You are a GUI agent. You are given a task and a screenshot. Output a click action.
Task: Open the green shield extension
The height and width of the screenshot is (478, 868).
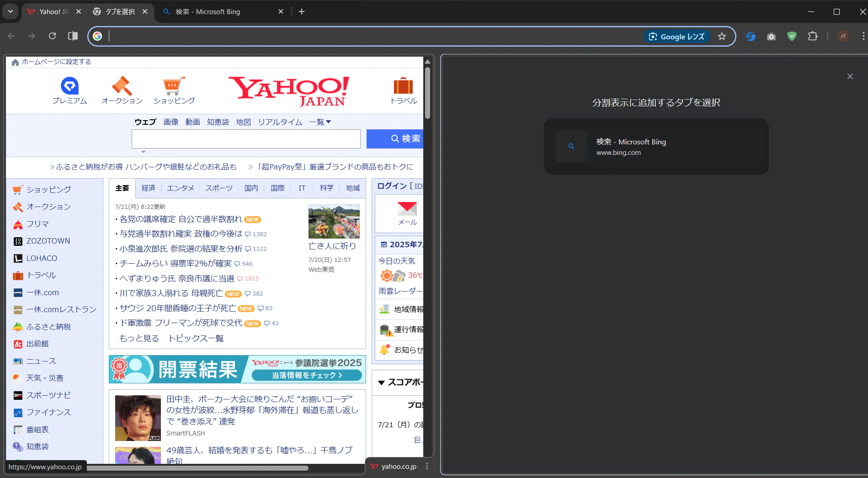[x=792, y=37]
